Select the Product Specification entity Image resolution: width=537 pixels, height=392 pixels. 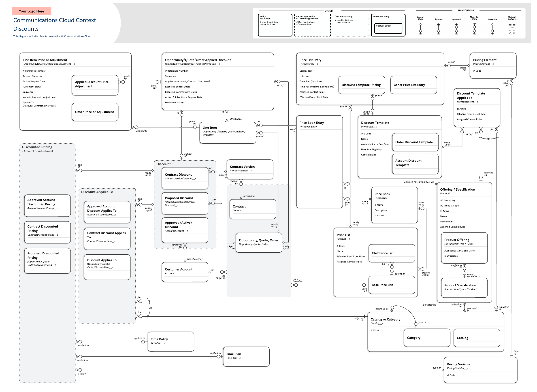coord(464,288)
